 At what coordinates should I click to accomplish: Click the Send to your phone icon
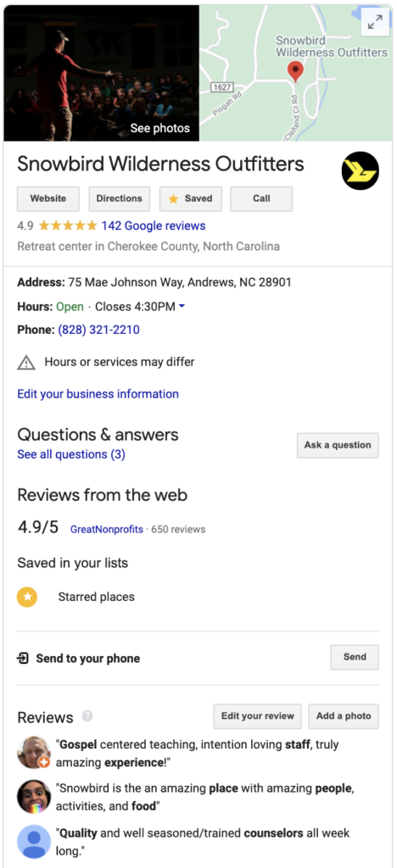click(23, 658)
